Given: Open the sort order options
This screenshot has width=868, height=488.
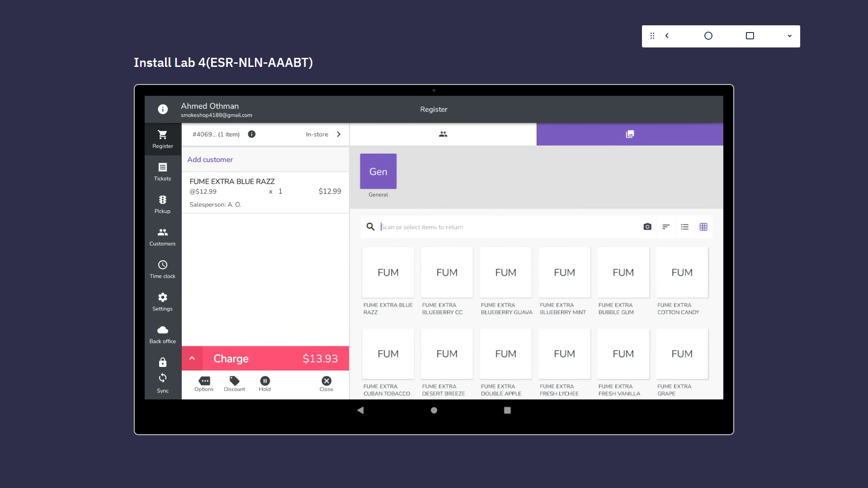Looking at the screenshot, I should [x=666, y=227].
